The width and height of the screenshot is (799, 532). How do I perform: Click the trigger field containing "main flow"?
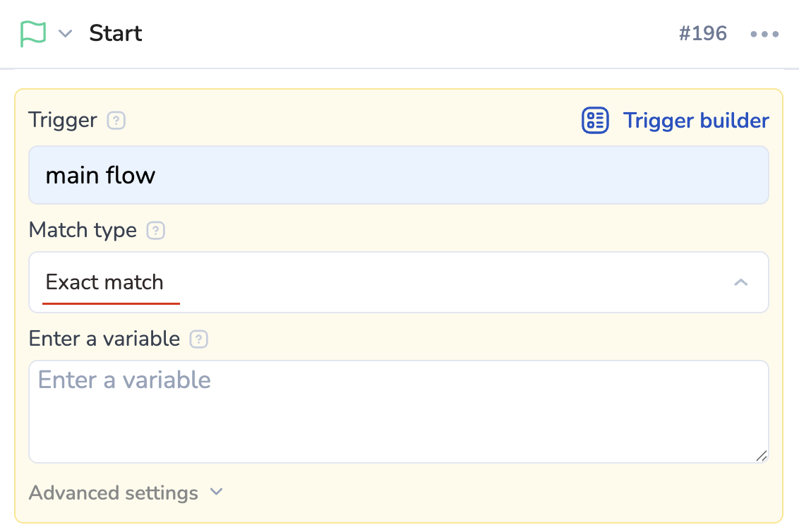(398, 175)
